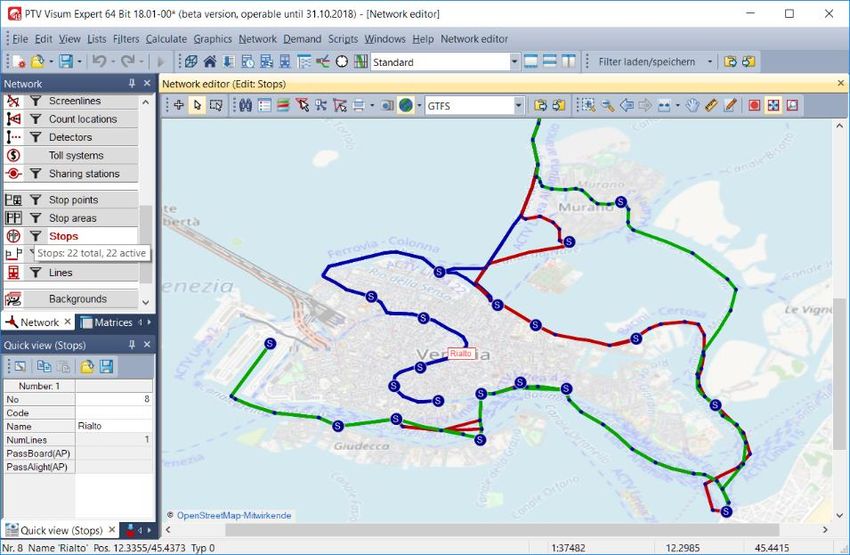Toggle the filter for Screenlines
This screenshot has height=555, width=850.
pyautogui.click(x=35, y=101)
